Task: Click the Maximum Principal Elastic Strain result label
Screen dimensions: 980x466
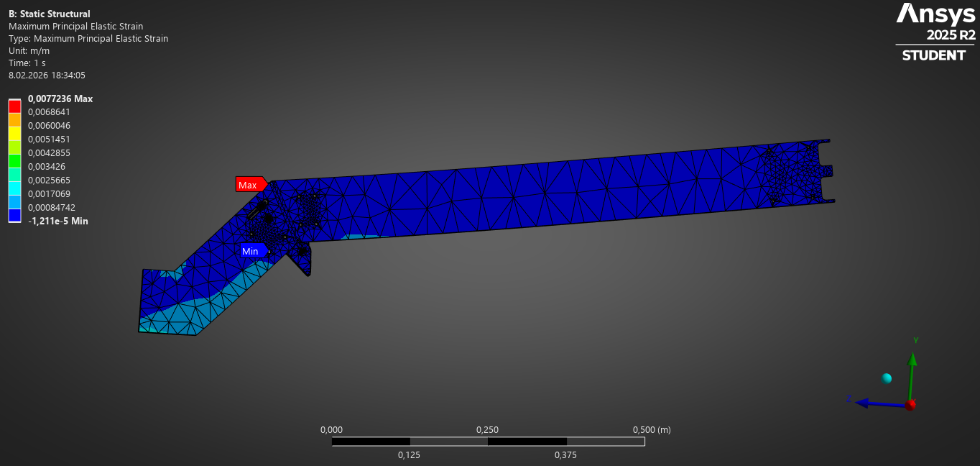Action: tap(75, 26)
